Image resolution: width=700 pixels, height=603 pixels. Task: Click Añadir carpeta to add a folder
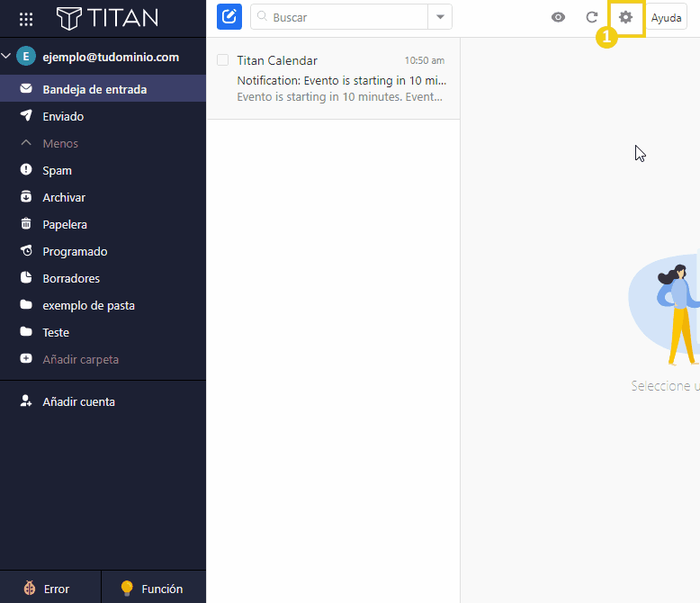click(x=80, y=360)
